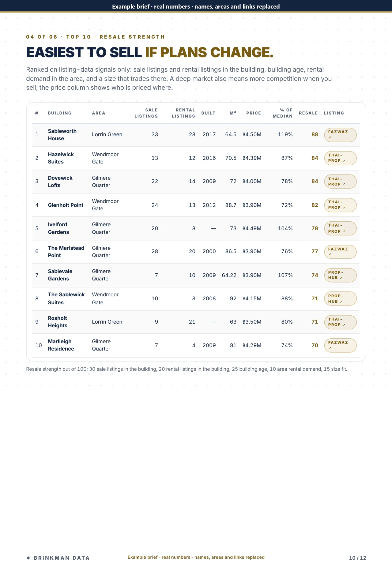The image size is (392, 567).
Task: Select the Sableworth House building name
Action: tap(62, 135)
